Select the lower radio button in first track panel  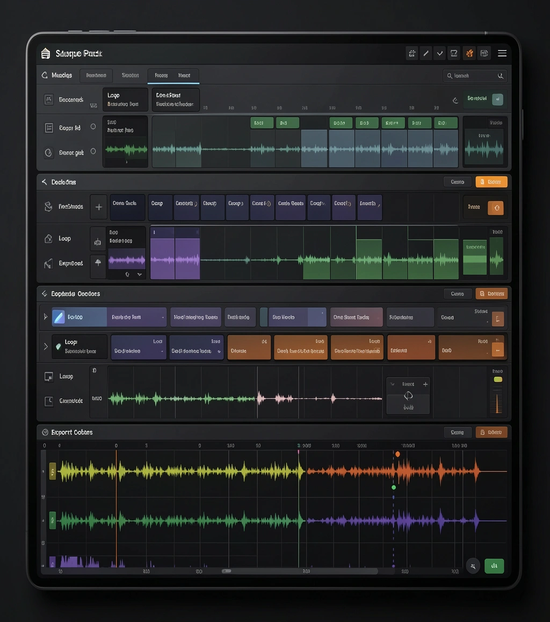(x=93, y=151)
